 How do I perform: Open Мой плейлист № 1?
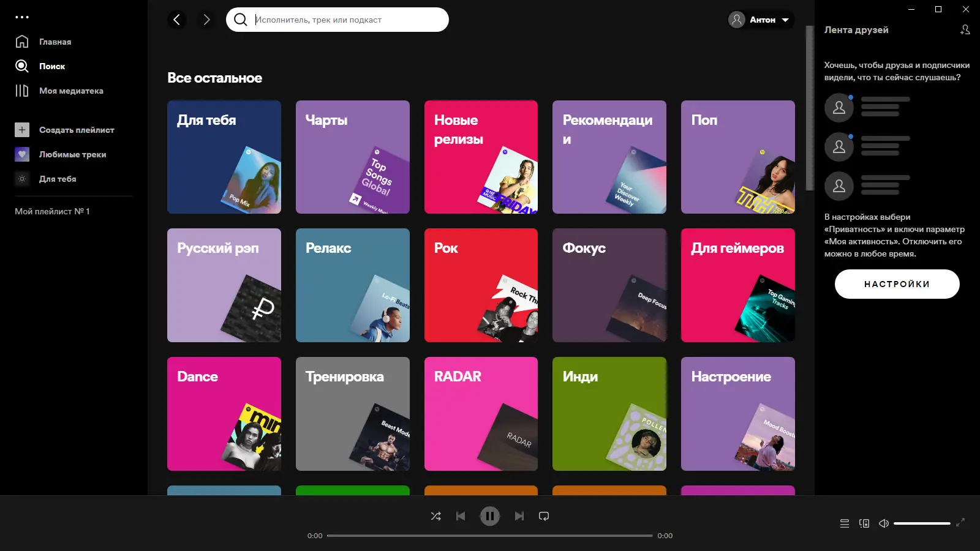(x=52, y=211)
